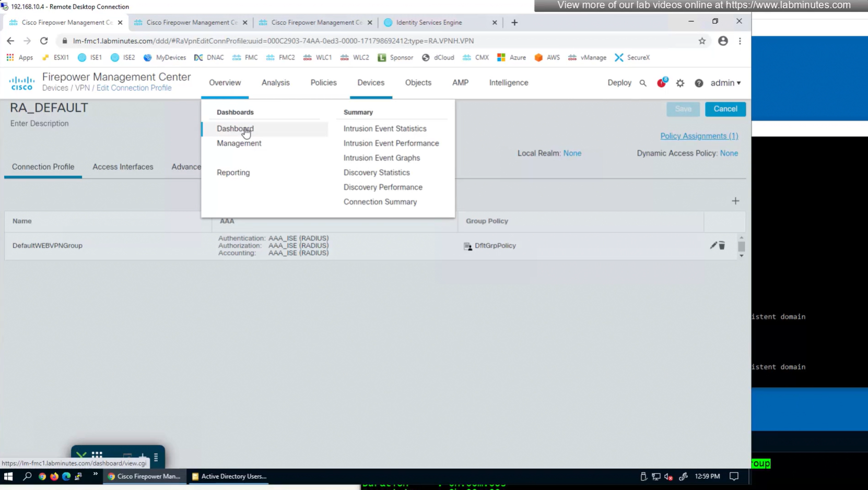Open the Policy Assignments (1) link

(x=699, y=136)
